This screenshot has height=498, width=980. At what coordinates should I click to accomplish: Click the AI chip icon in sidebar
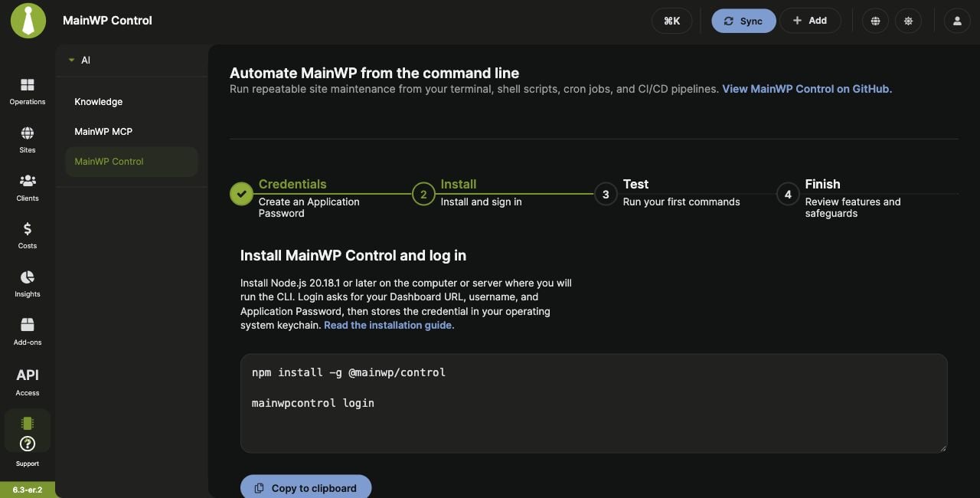(28, 424)
